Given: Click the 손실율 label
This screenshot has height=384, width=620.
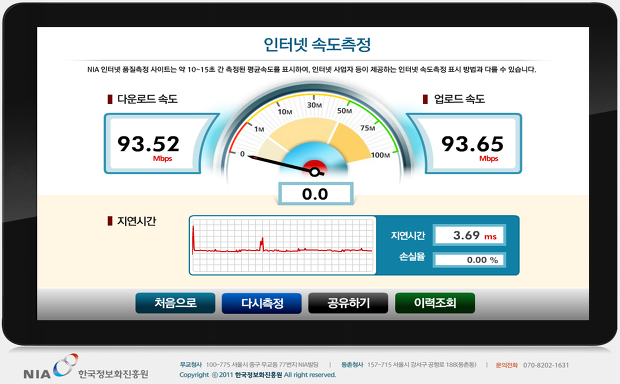Looking at the screenshot, I should click(x=412, y=257).
